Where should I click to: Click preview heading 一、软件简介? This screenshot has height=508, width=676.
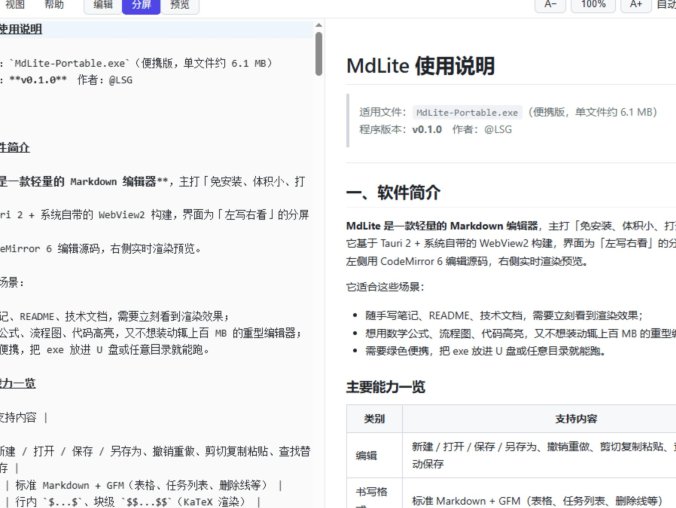(x=393, y=192)
